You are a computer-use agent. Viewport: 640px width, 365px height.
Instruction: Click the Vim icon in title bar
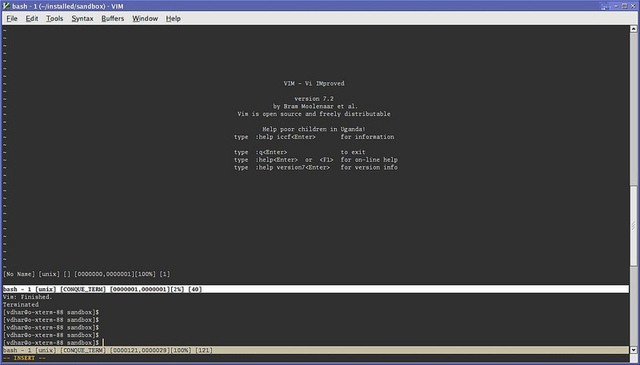[x=6, y=6]
